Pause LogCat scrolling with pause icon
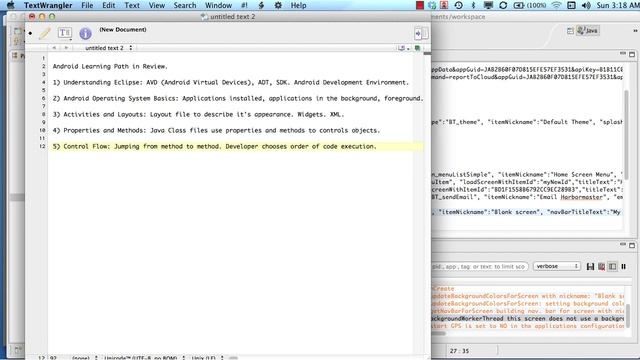 (624, 267)
